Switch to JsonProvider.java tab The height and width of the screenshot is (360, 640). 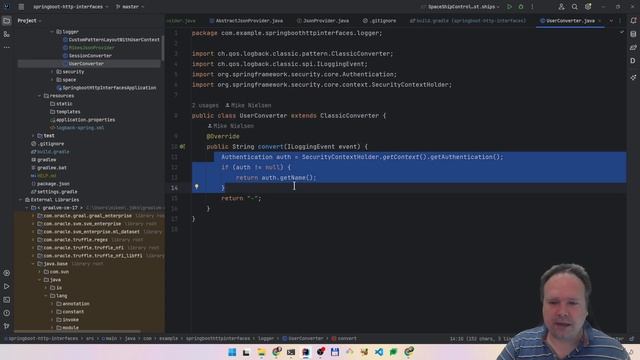[x=323, y=20]
